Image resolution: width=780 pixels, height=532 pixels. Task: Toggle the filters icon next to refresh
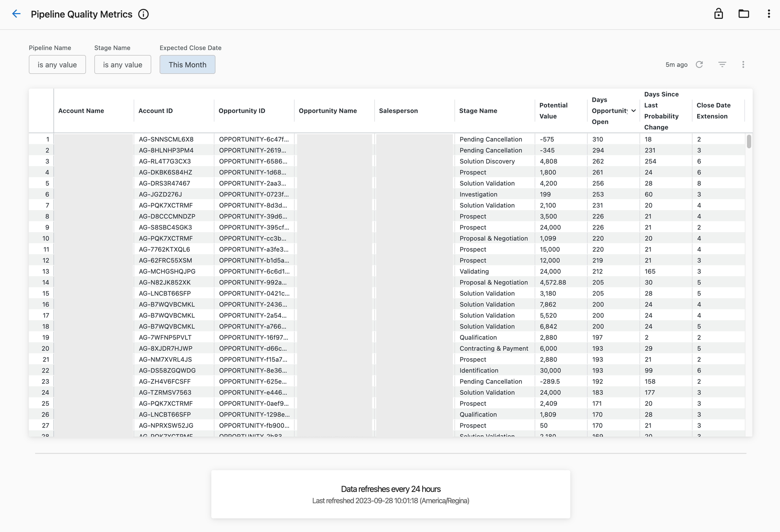coord(722,64)
